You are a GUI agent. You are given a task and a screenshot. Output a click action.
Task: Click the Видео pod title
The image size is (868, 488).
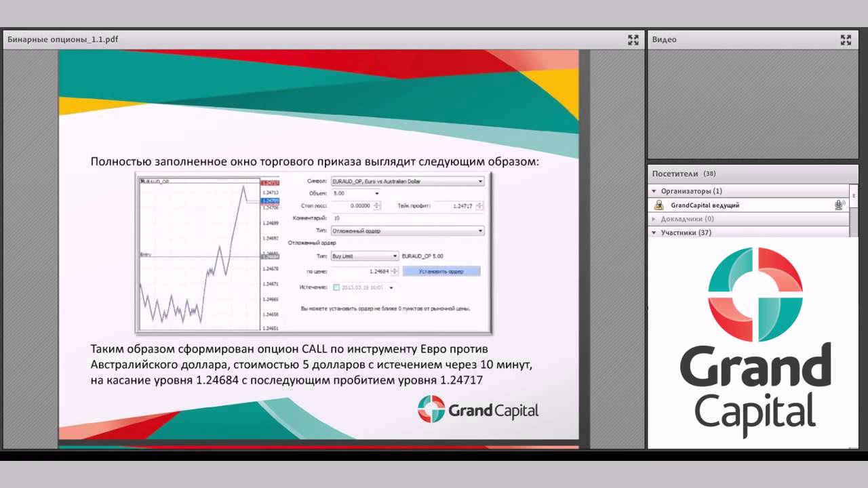664,39
